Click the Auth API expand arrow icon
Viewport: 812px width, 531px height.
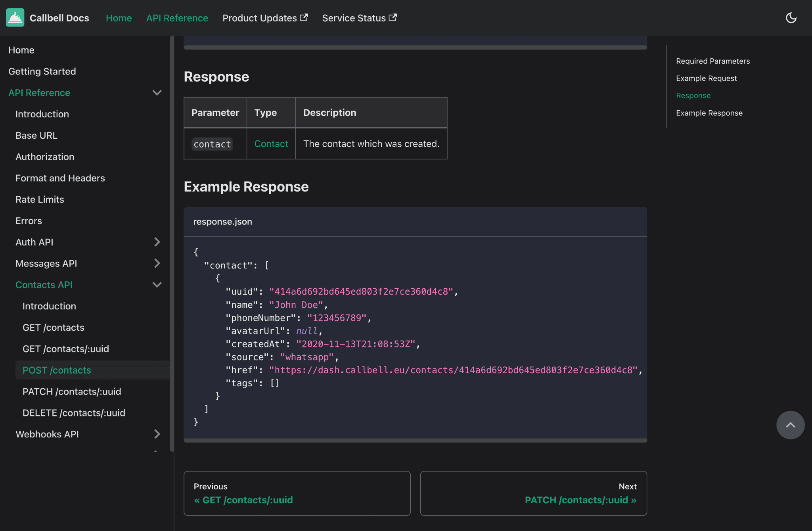click(157, 242)
